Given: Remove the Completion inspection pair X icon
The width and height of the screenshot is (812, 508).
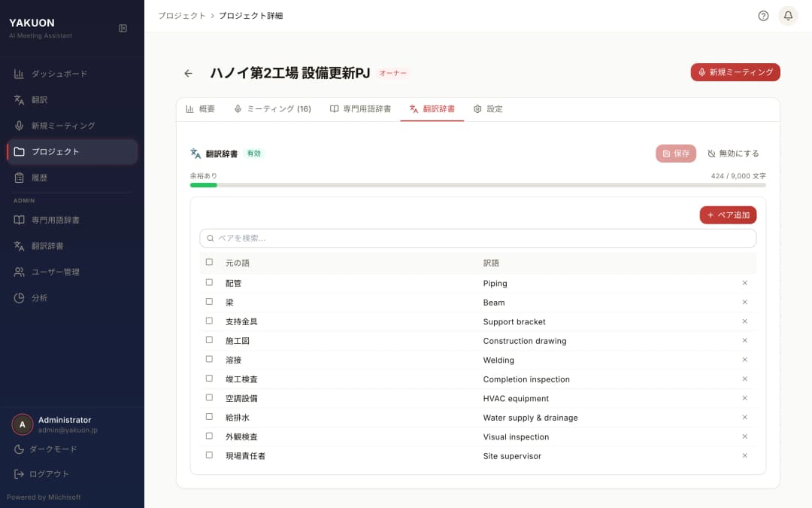Looking at the screenshot, I should pyautogui.click(x=744, y=379).
